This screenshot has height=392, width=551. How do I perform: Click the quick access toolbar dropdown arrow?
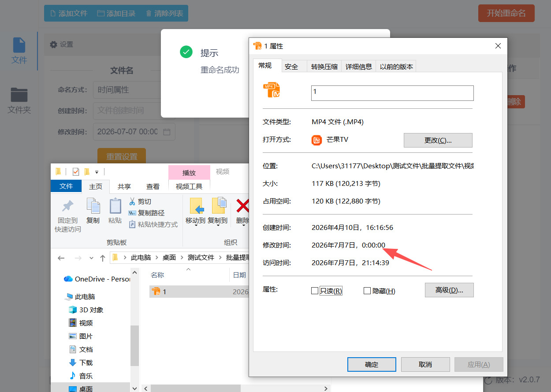[97, 172]
